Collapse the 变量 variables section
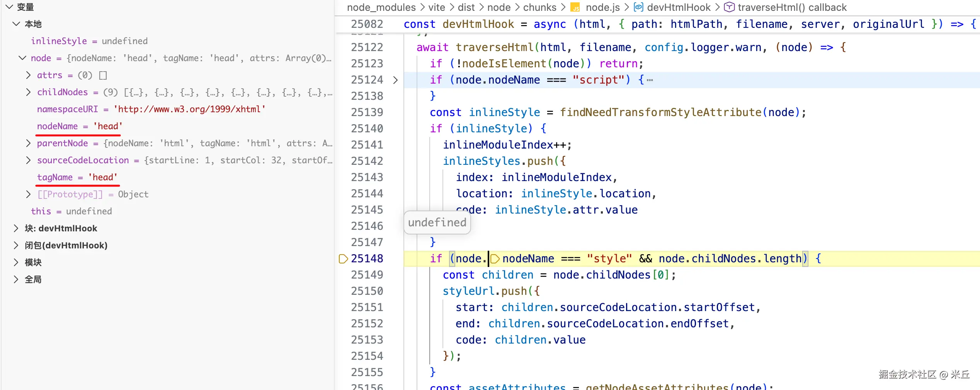Screen dimensions: 980x390 (9, 7)
